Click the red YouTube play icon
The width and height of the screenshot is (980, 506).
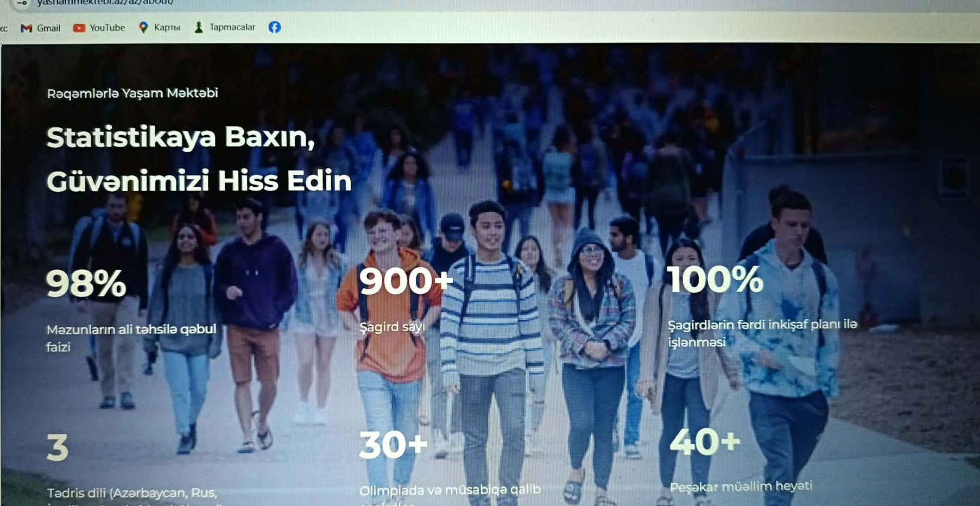pos(79,28)
